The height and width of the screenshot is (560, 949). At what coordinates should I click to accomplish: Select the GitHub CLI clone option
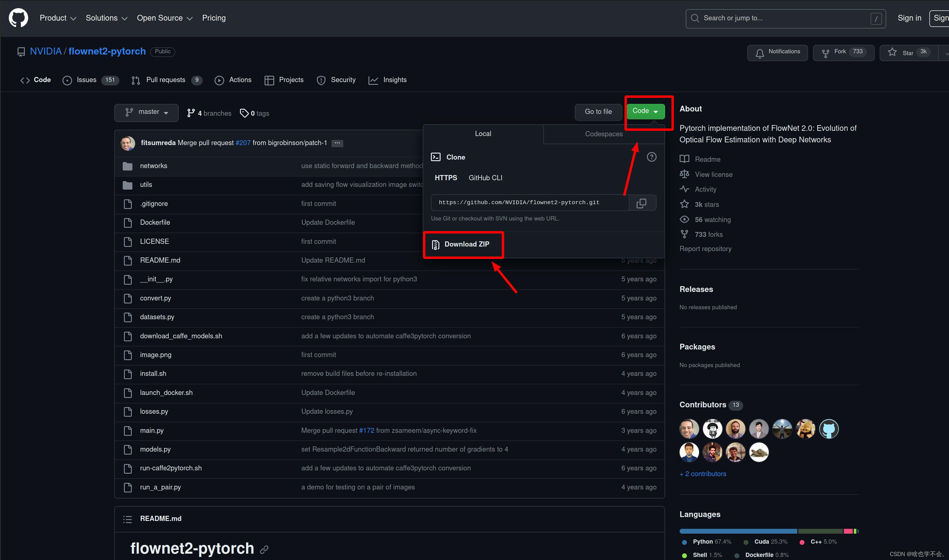point(485,178)
